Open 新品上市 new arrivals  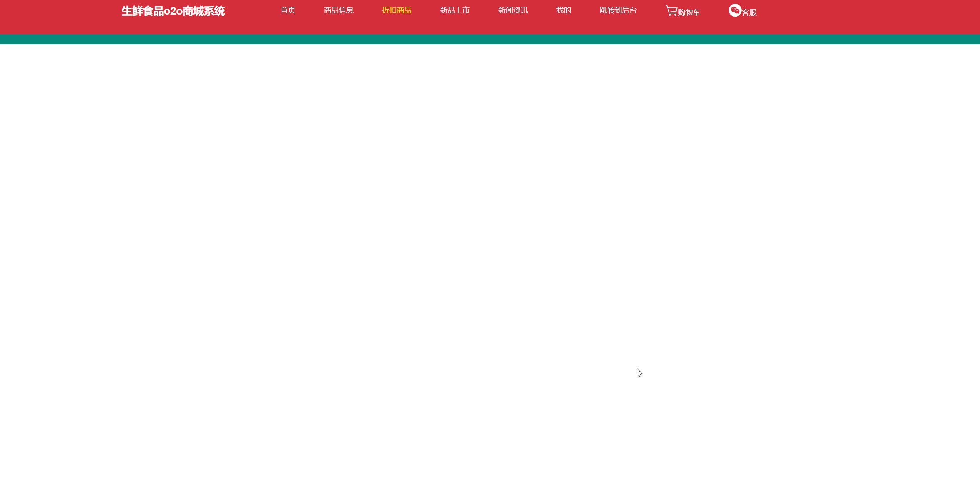tap(455, 10)
